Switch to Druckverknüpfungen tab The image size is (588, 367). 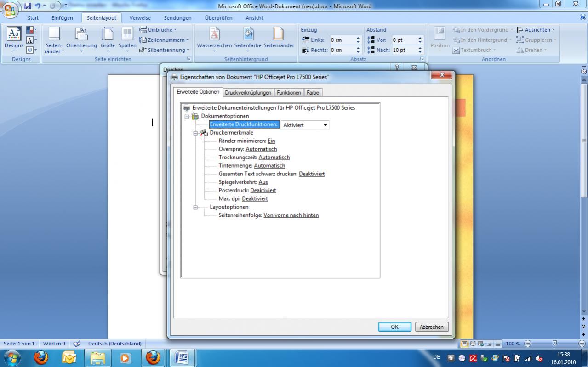[248, 93]
